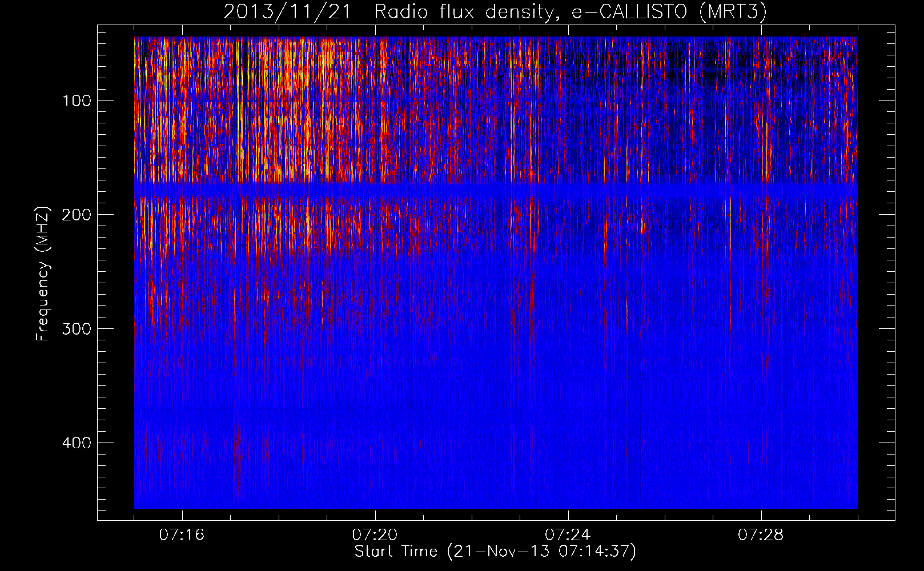
Task: Click the 07:16 time axis label
Action: (182, 535)
